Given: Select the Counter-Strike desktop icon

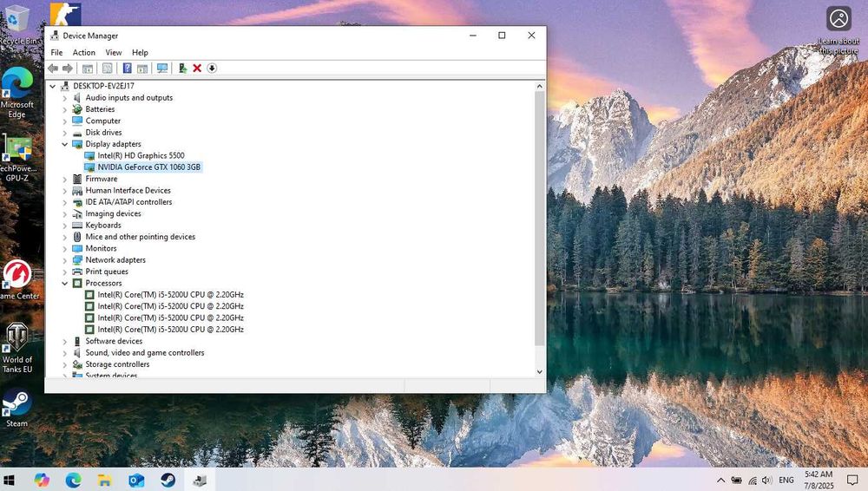Looking at the screenshot, I should pyautogui.click(x=65, y=14).
